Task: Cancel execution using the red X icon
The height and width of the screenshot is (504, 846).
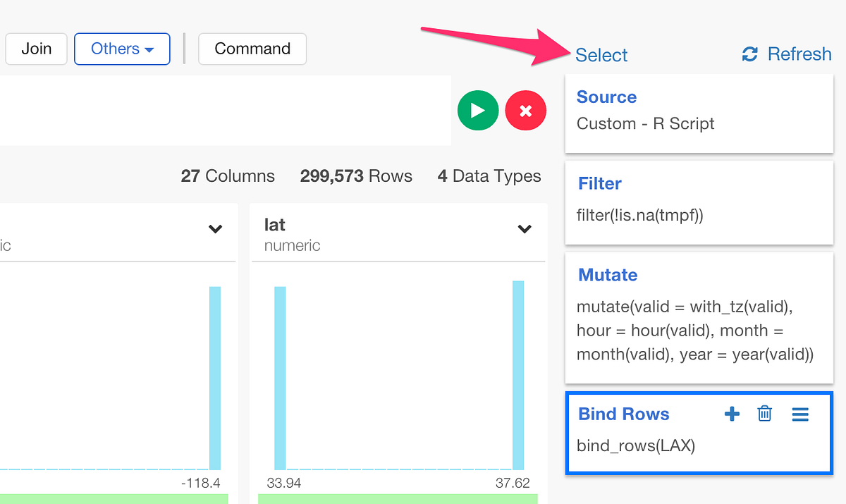Action: (525, 110)
